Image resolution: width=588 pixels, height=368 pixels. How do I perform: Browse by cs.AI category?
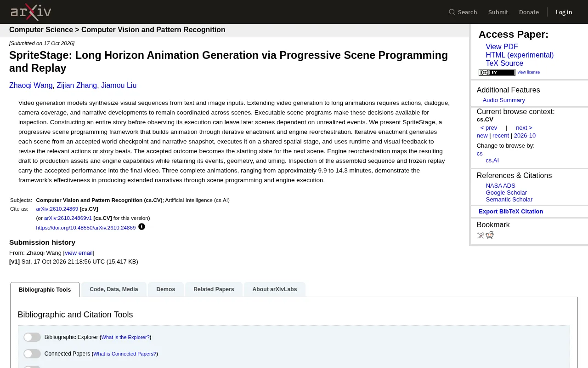pos(492,161)
